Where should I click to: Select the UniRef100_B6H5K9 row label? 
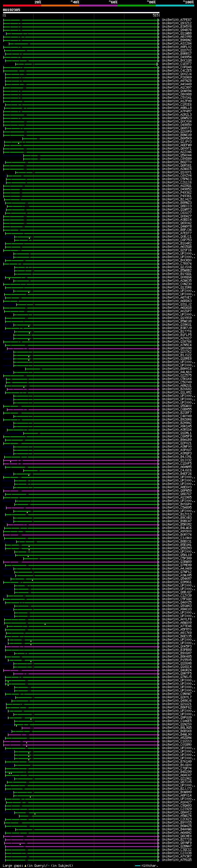coord(177,139)
